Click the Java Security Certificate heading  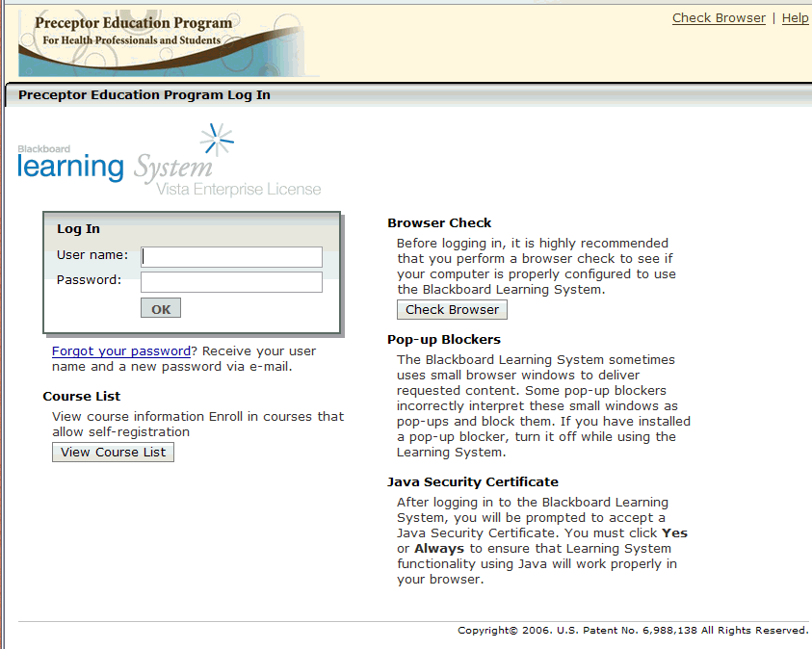(x=473, y=481)
